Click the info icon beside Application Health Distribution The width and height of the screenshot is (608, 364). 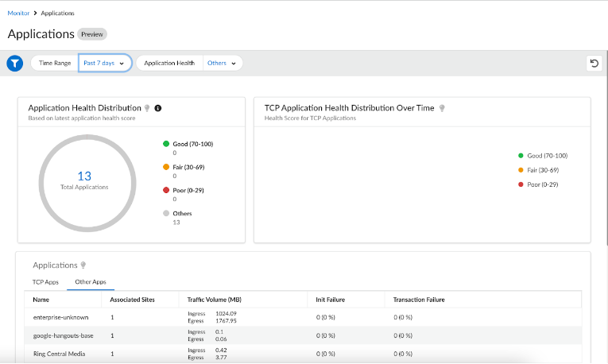click(157, 108)
